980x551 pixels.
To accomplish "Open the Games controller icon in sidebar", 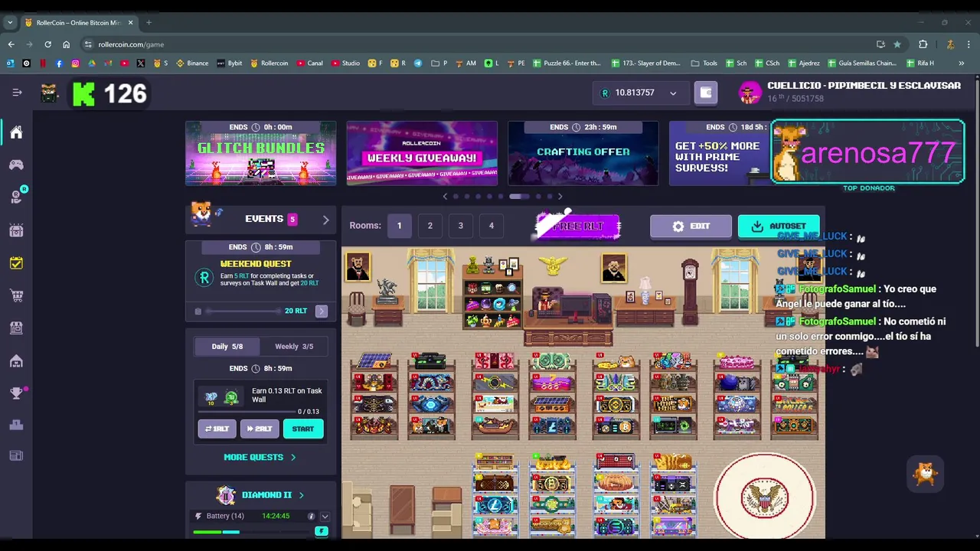I will 16,165.
